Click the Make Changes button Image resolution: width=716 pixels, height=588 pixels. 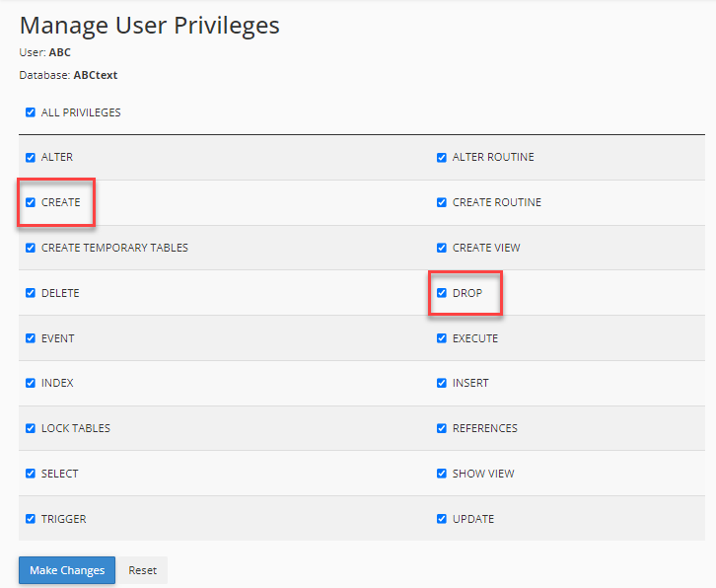tap(67, 570)
